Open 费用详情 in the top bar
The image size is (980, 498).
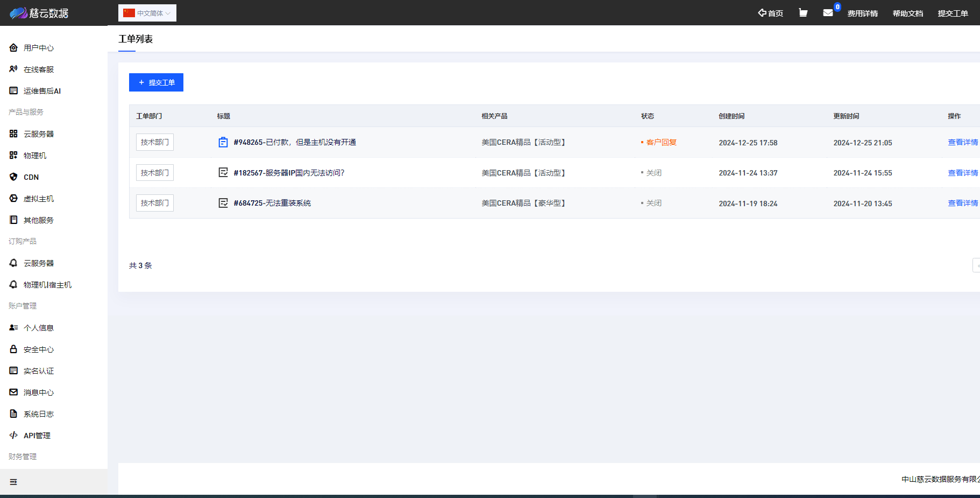pos(863,13)
